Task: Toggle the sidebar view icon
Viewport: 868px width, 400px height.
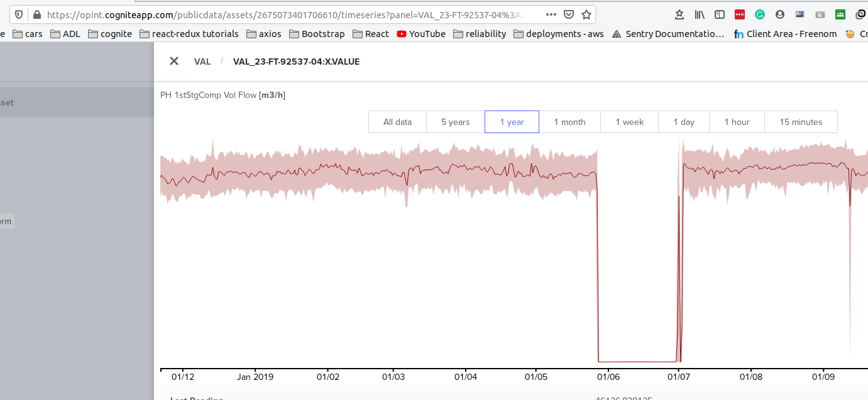Action: coord(719,14)
